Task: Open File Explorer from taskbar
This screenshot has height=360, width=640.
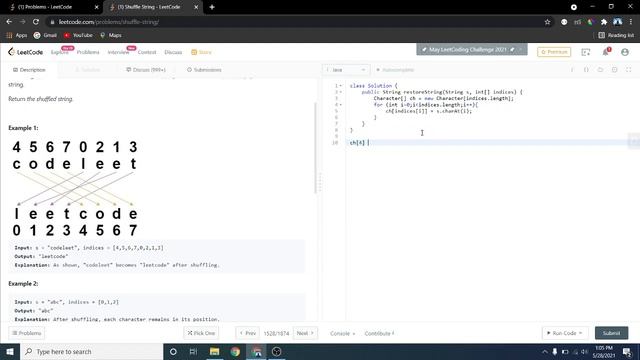Action: click(x=214, y=351)
